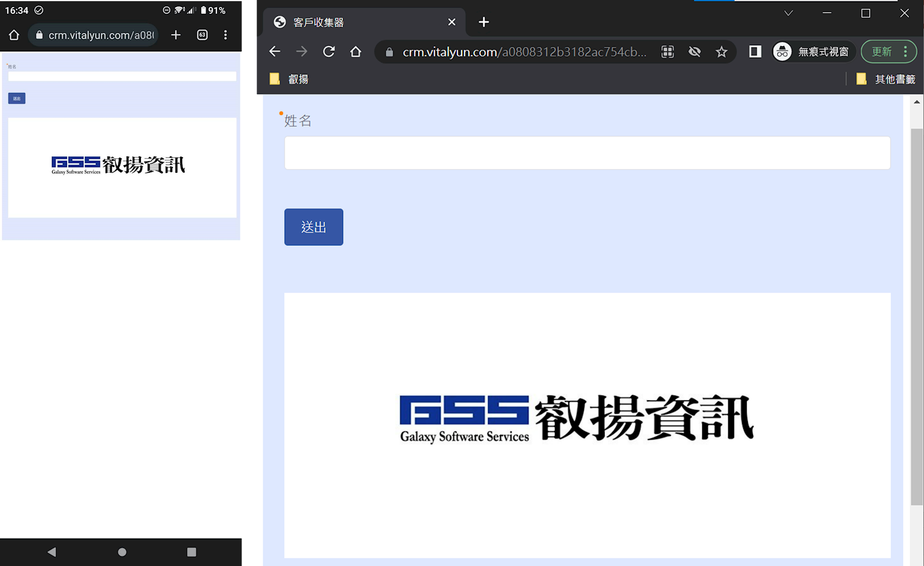The width and height of the screenshot is (924, 566).
Task: Click the 更新 update button
Action: pos(881,51)
